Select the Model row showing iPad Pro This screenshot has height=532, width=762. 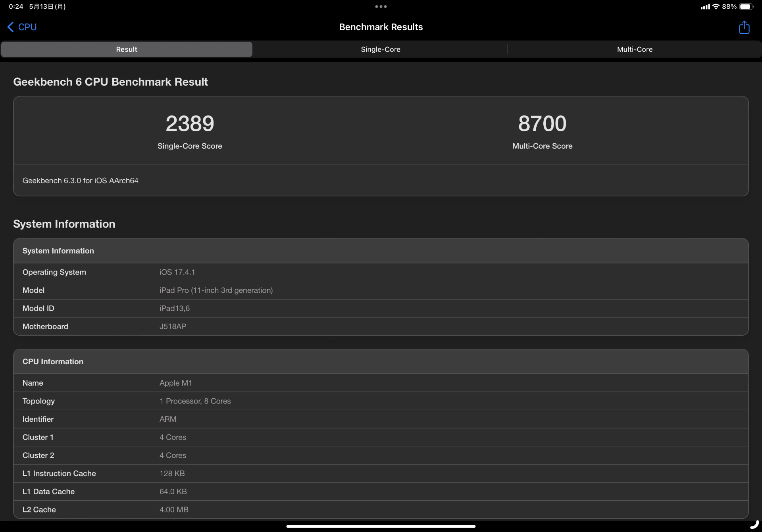point(381,290)
